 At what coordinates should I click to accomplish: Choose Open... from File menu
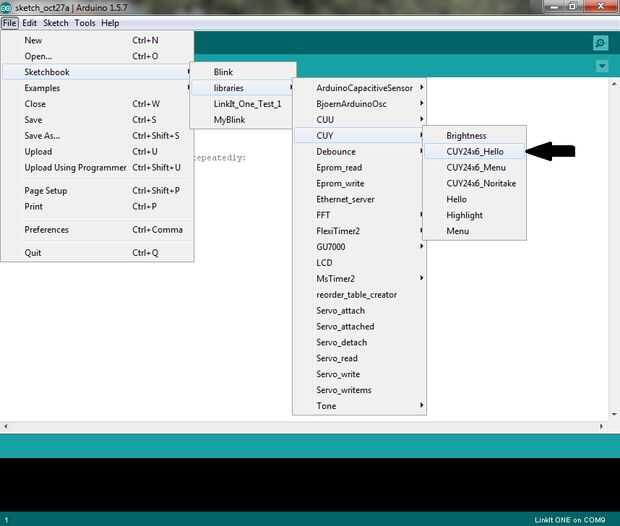97,56
